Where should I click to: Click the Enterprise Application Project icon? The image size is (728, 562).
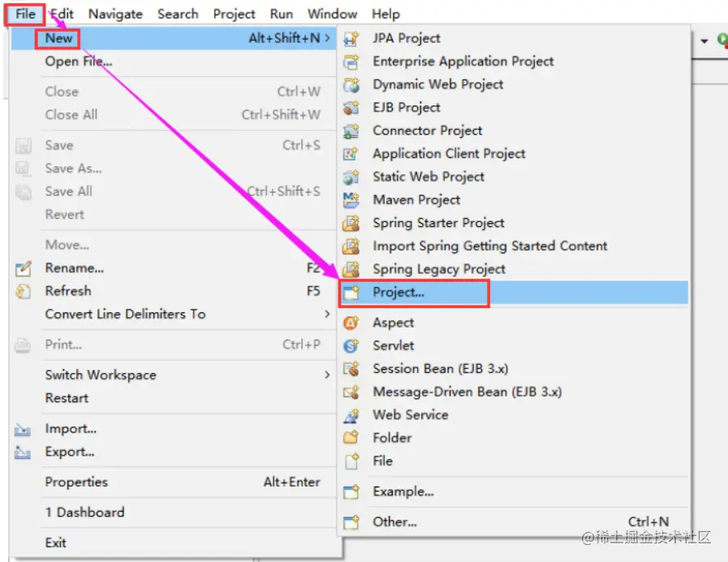[x=351, y=62]
